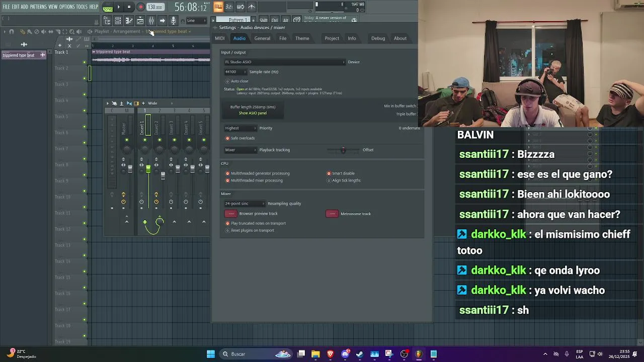Select the Mute tool in playlist toolbar

tap(43, 32)
